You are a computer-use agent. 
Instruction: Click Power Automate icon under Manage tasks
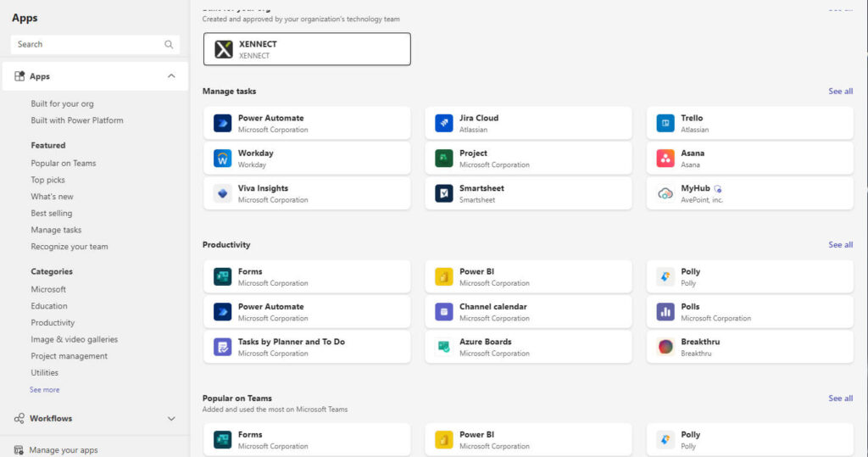(x=223, y=123)
